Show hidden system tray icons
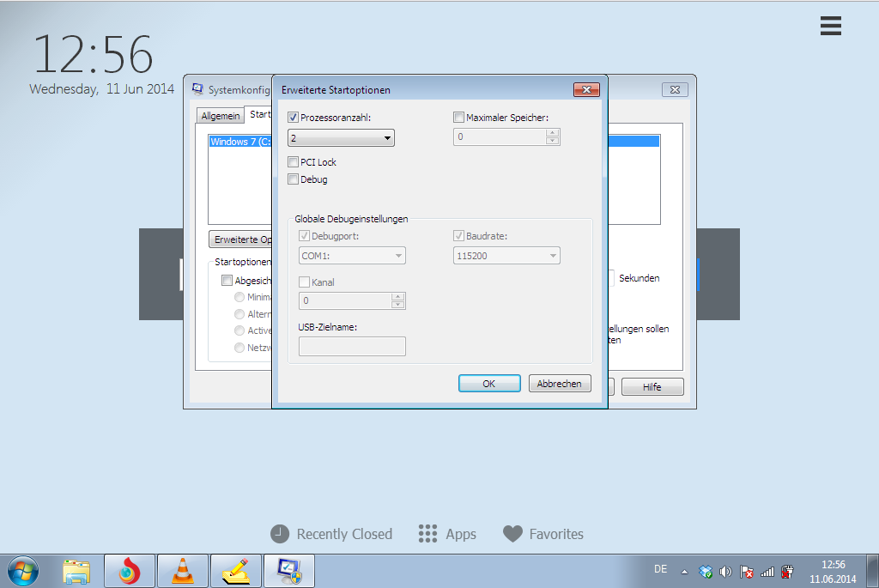This screenshot has width=879, height=588. pos(685,572)
